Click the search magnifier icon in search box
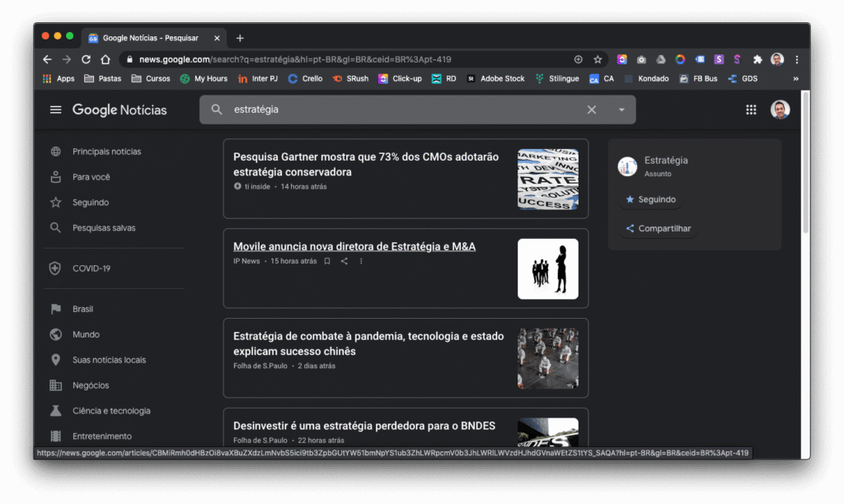The height and width of the screenshot is (504, 844). (217, 110)
